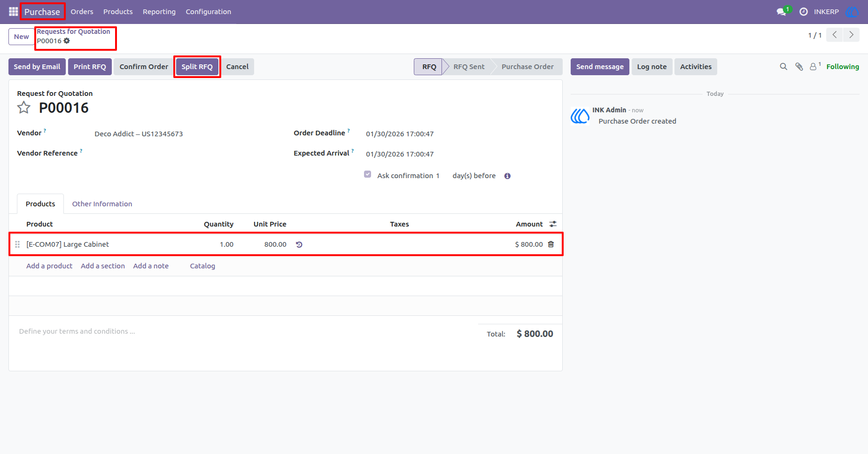Open the purchase history icon on Large Cabinet line
The height and width of the screenshot is (454, 868).
coord(299,244)
